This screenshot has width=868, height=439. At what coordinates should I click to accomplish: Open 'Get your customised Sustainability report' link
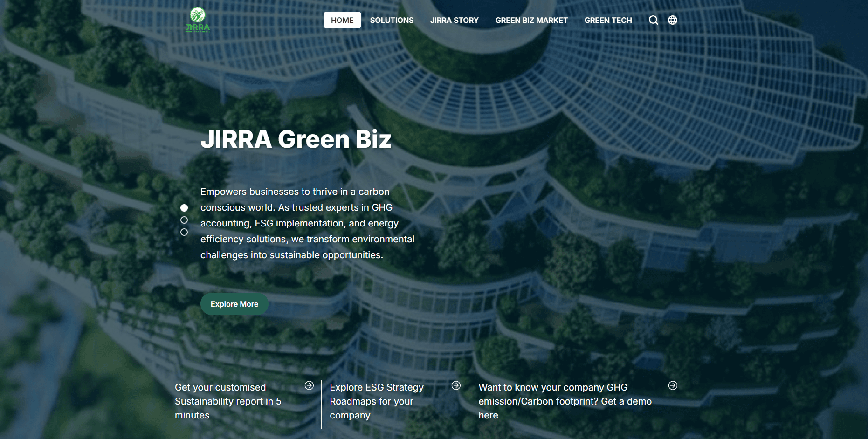click(x=228, y=401)
